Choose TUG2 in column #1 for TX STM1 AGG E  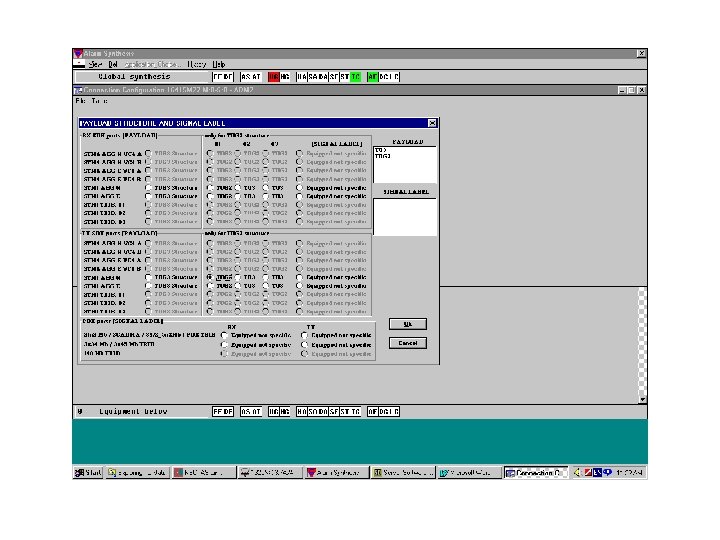pyautogui.click(x=210, y=286)
